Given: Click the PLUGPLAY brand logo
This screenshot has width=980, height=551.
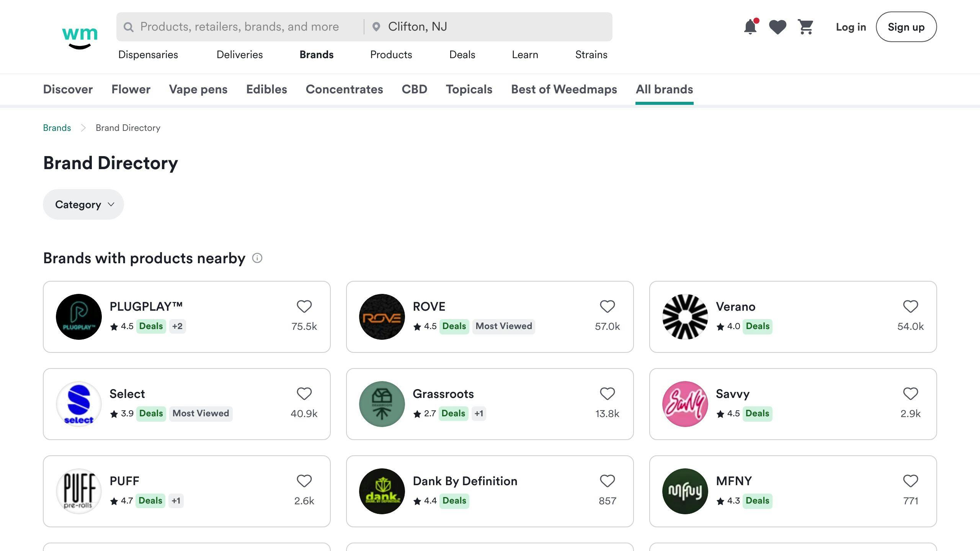Looking at the screenshot, I should pos(79,317).
